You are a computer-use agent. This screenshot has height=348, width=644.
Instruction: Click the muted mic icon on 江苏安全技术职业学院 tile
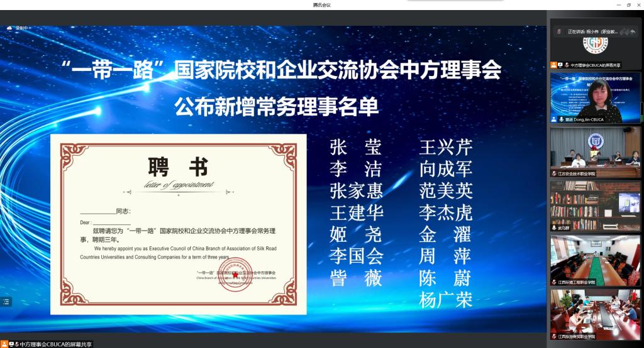click(554, 173)
